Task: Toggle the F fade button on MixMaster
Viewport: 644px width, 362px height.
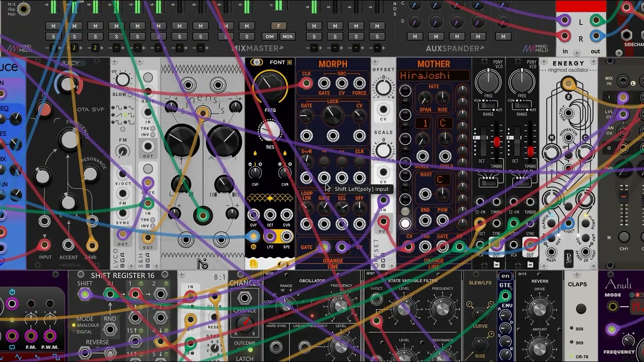Action: point(279,26)
